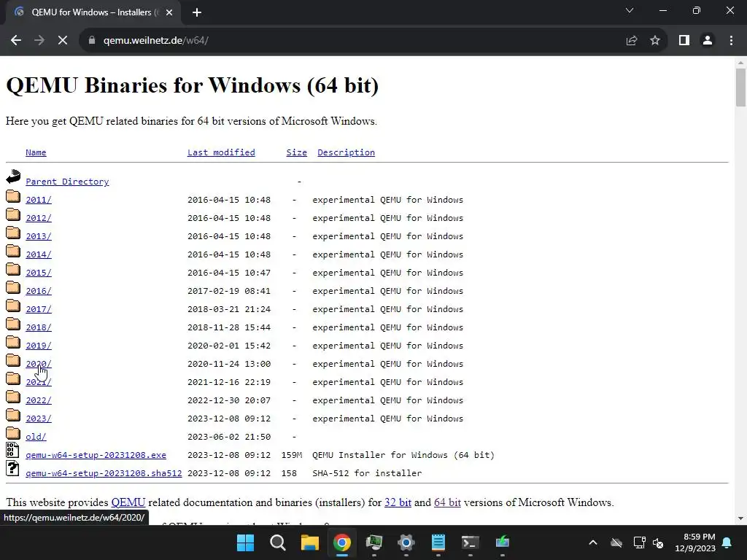
Task: Open the 2018/ folder link
Action: tap(39, 327)
